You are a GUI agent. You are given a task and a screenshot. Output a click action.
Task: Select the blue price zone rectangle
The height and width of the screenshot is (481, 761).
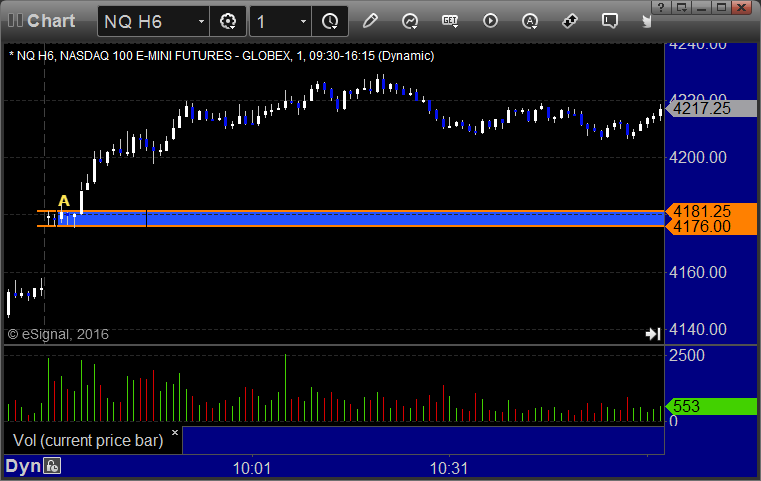click(x=359, y=219)
